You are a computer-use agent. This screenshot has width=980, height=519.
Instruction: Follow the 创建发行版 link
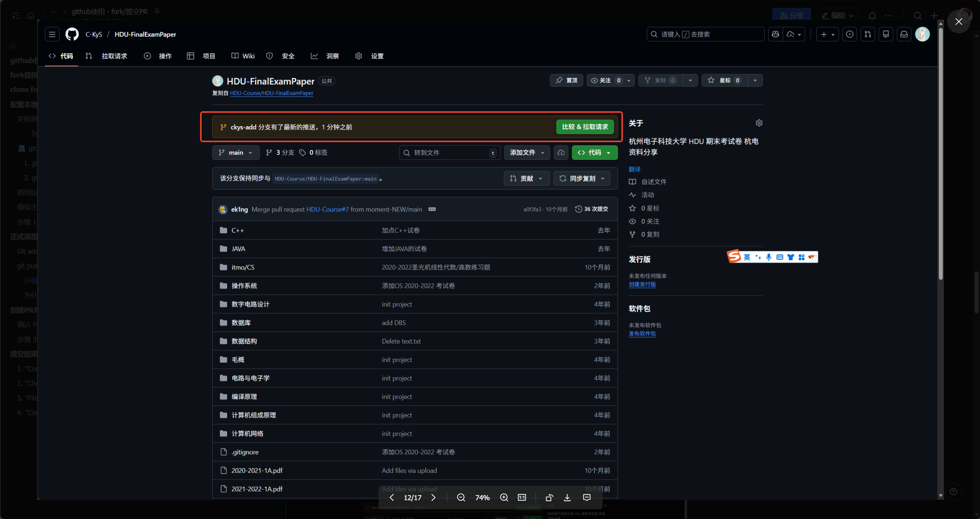(x=642, y=284)
